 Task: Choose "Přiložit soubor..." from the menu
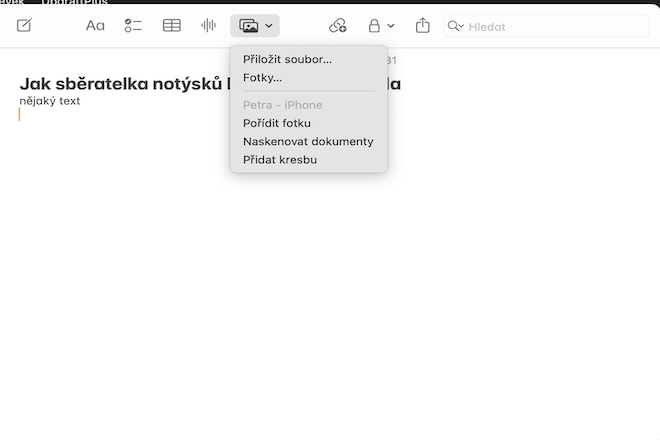point(287,59)
